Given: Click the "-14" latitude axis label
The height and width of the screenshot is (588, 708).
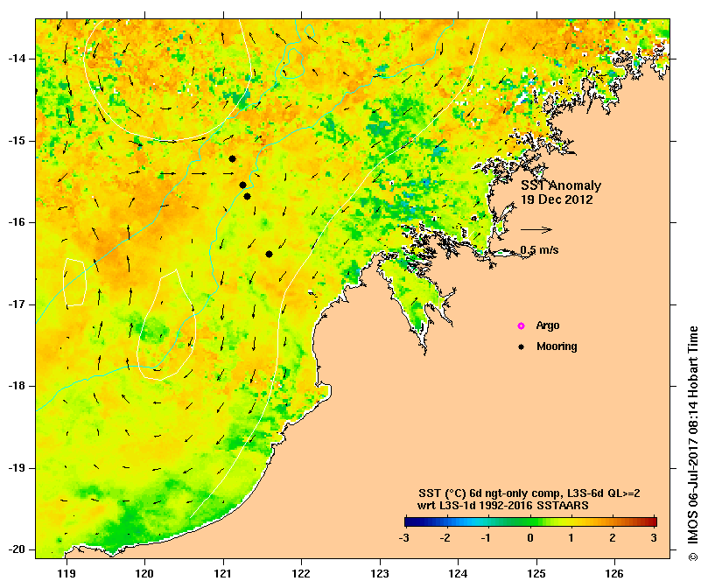Looking at the screenshot, I should 17,59.
